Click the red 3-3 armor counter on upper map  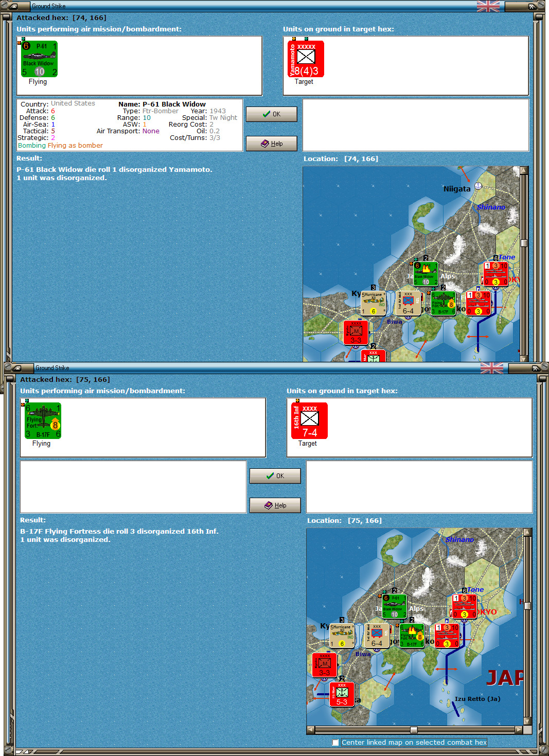click(356, 332)
